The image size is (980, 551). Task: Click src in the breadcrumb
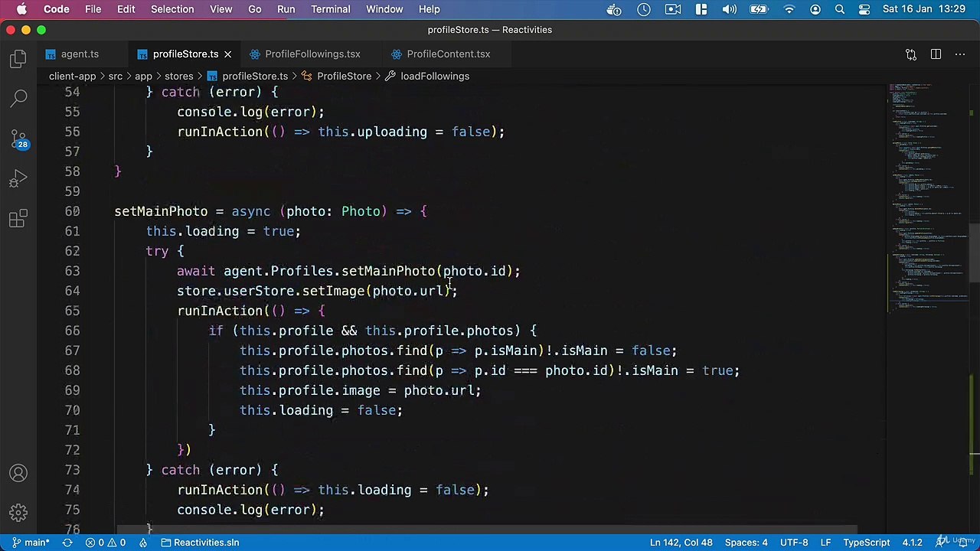tap(115, 76)
